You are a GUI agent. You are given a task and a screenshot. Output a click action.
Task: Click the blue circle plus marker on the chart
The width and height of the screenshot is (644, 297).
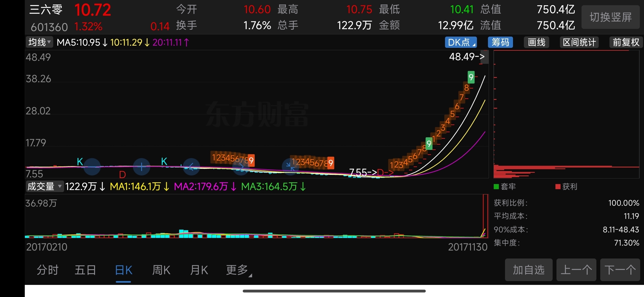click(141, 167)
